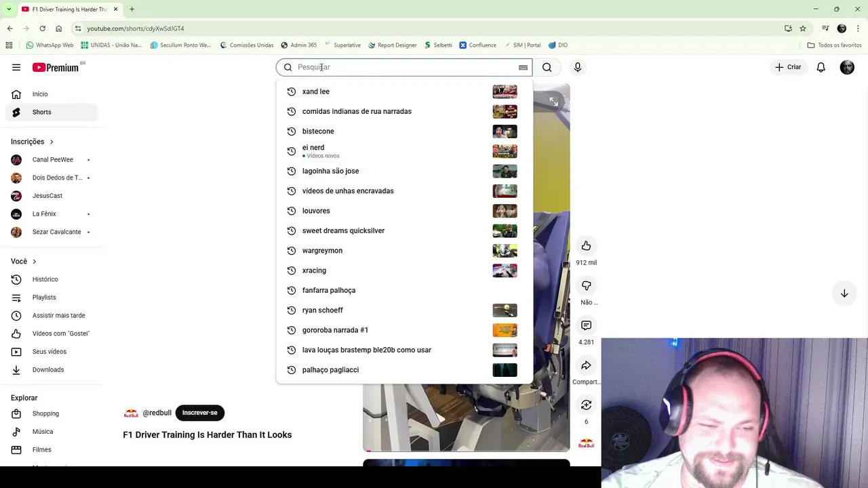Viewport: 868px width, 488px height.
Task: Select suggestion "fanfarra palhoça"
Action: tap(404, 290)
